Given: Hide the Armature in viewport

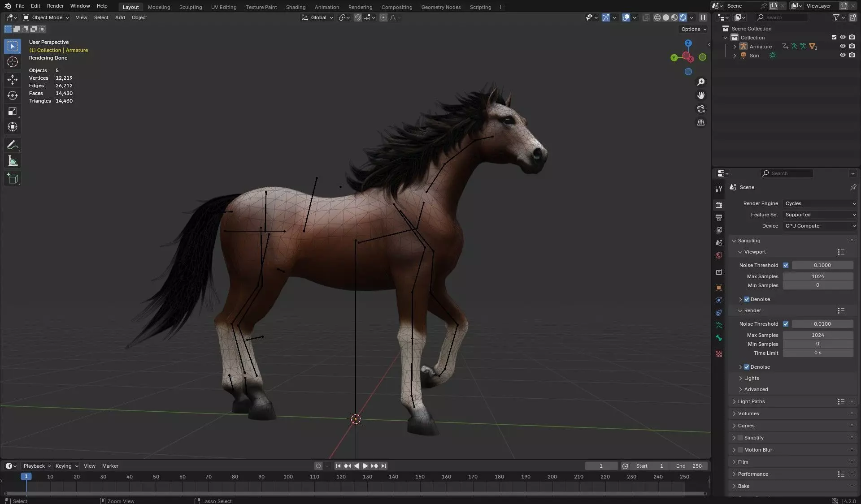Looking at the screenshot, I should click(843, 47).
